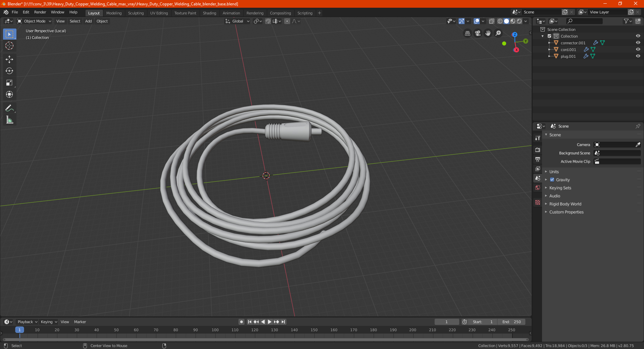Activate the Move tool
644x349 pixels.
coord(9,59)
